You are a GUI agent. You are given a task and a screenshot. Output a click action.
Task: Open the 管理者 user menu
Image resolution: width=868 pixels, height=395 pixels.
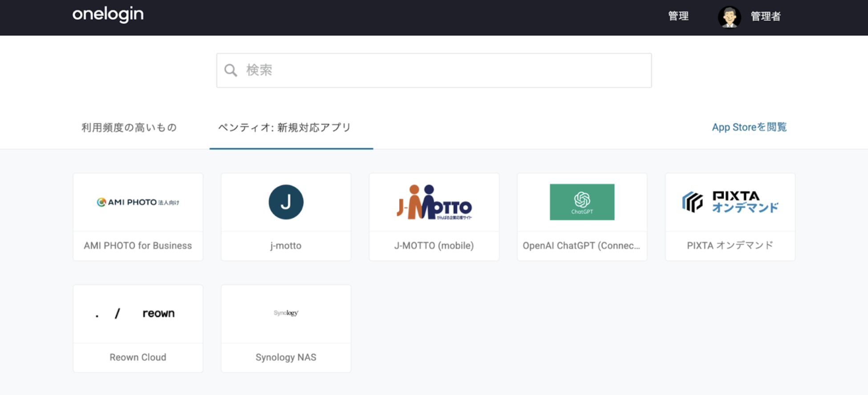click(x=766, y=16)
